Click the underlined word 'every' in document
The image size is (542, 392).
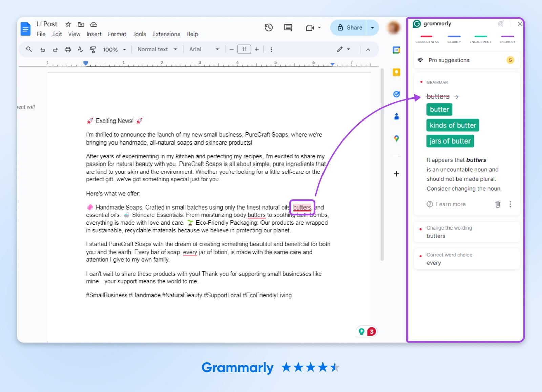coord(190,252)
